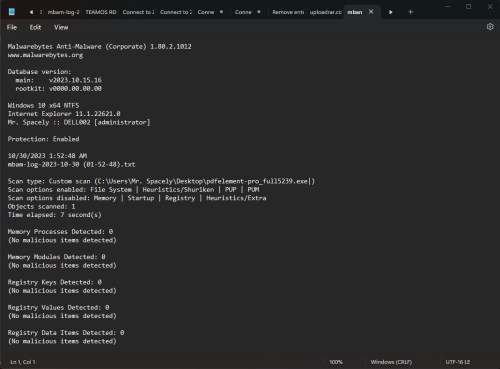The image size is (500, 369).
Task: Click the UTF-16 LE encoding indicator
Action: 458,362
